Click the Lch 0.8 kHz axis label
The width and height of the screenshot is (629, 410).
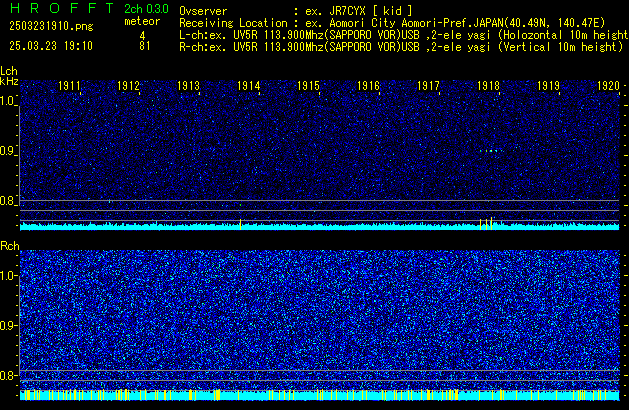point(8,201)
